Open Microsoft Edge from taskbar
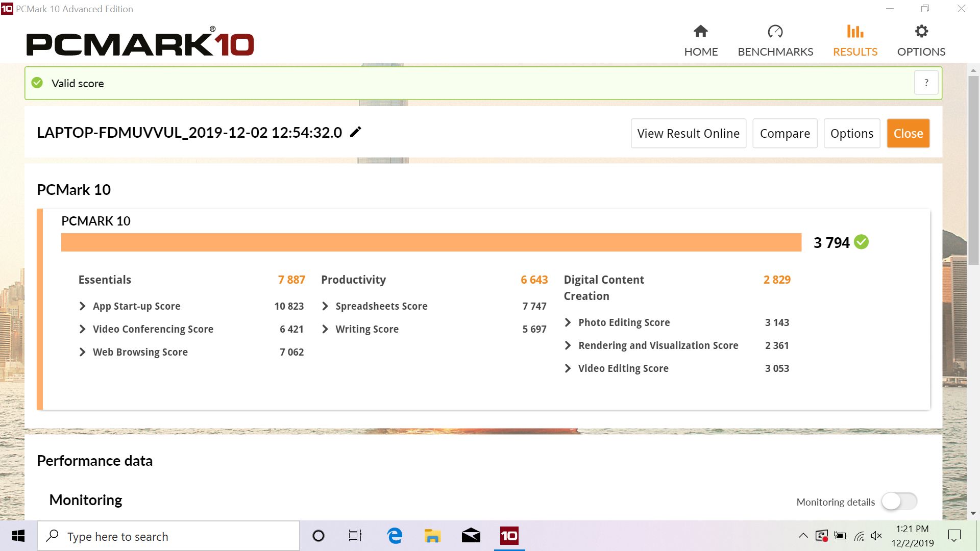 point(395,536)
